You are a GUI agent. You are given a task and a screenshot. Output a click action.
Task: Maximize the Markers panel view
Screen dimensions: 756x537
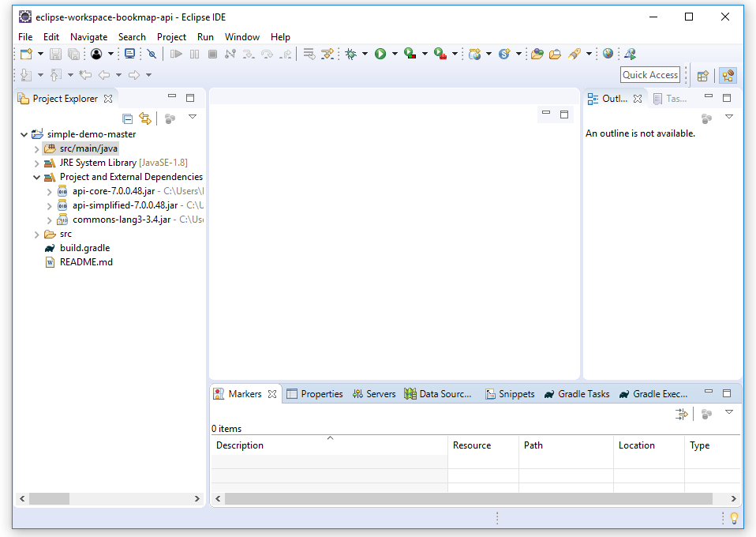727,393
